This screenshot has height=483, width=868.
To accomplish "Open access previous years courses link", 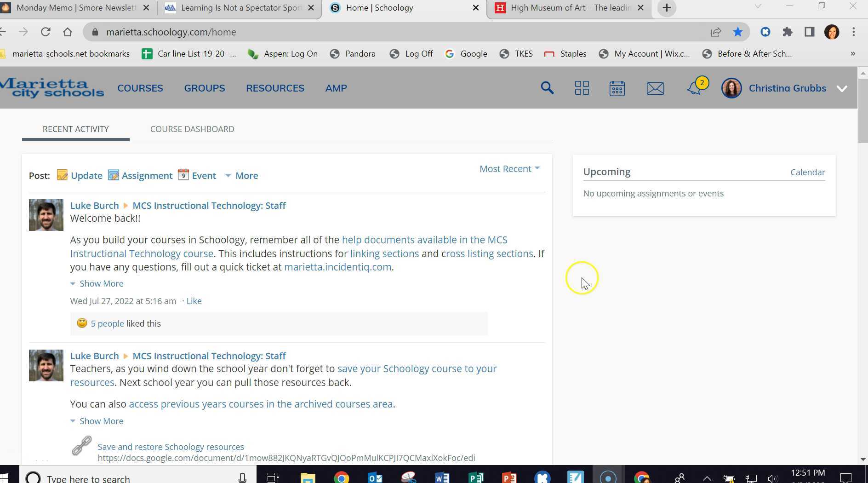I will (x=261, y=404).
